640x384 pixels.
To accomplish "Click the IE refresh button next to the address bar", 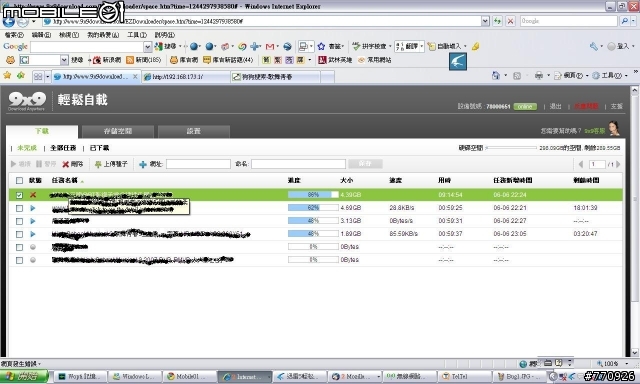I will (497, 21).
